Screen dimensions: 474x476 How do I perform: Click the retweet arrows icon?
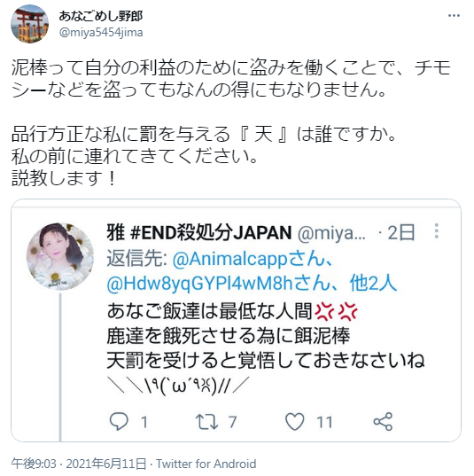point(206,422)
